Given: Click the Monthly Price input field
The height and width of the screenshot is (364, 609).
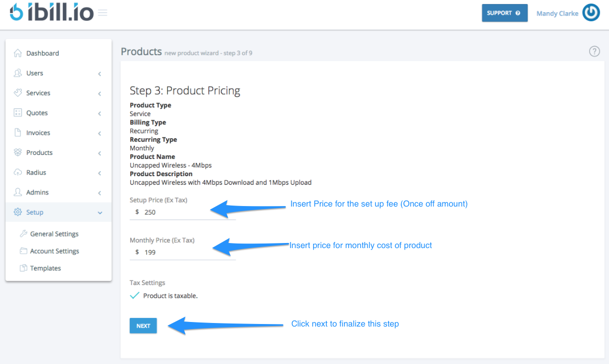Looking at the screenshot, I should pos(182,252).
